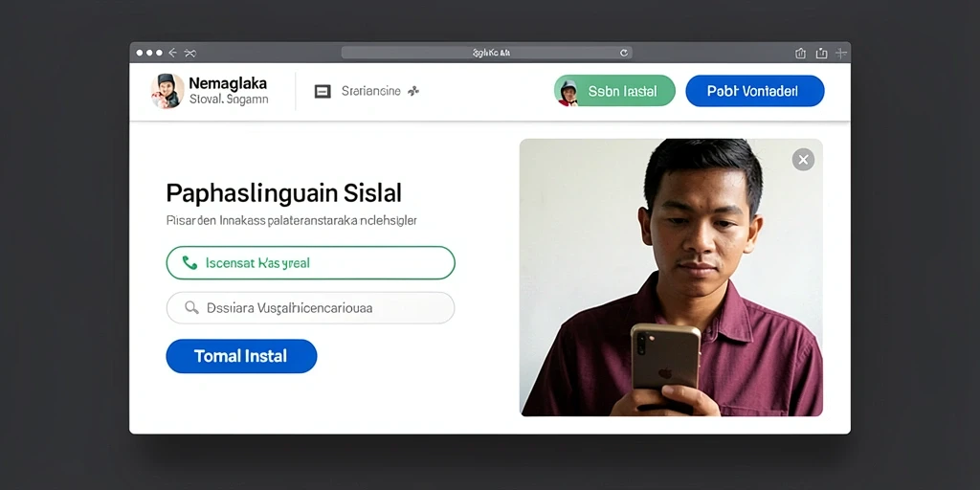980x490 pixels.
Task: Click the green phone icon
Action: click(189, 262)
